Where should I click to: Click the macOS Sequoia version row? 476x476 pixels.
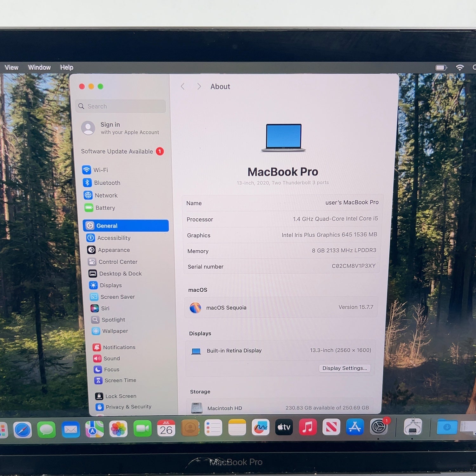point(281,307)
